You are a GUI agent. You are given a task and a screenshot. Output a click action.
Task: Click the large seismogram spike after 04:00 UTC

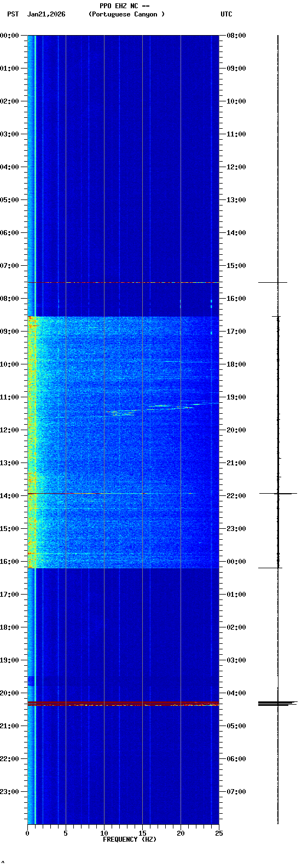click(278, 703)
